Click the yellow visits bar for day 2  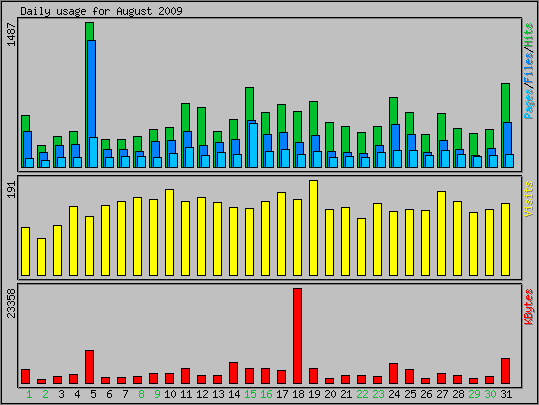[x=41, y=257]
